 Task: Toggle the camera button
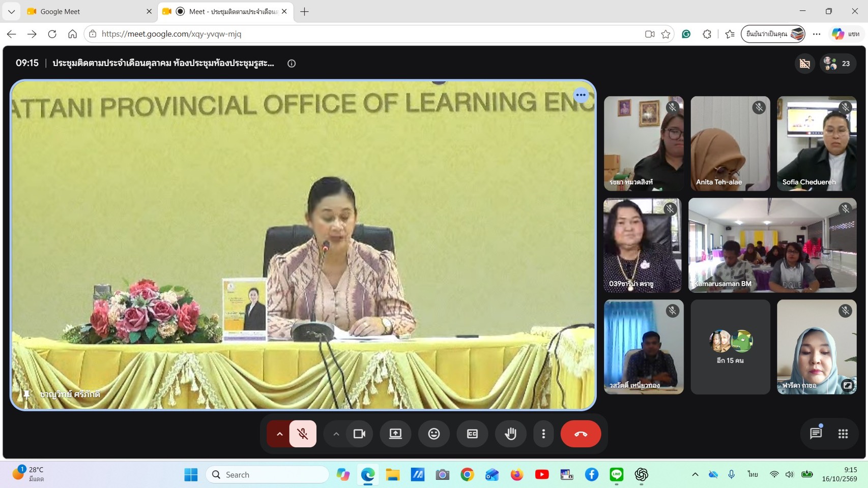pos(359,434)
